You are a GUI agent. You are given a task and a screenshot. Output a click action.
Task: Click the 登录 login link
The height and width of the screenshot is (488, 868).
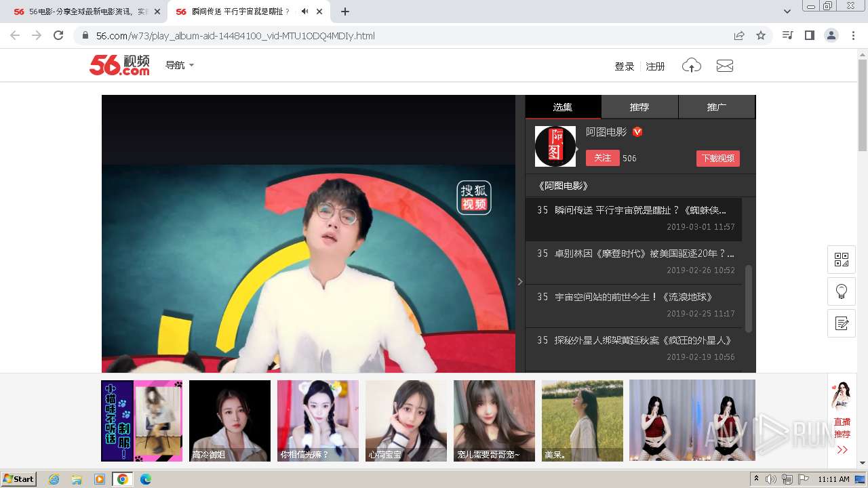[624, 66]
